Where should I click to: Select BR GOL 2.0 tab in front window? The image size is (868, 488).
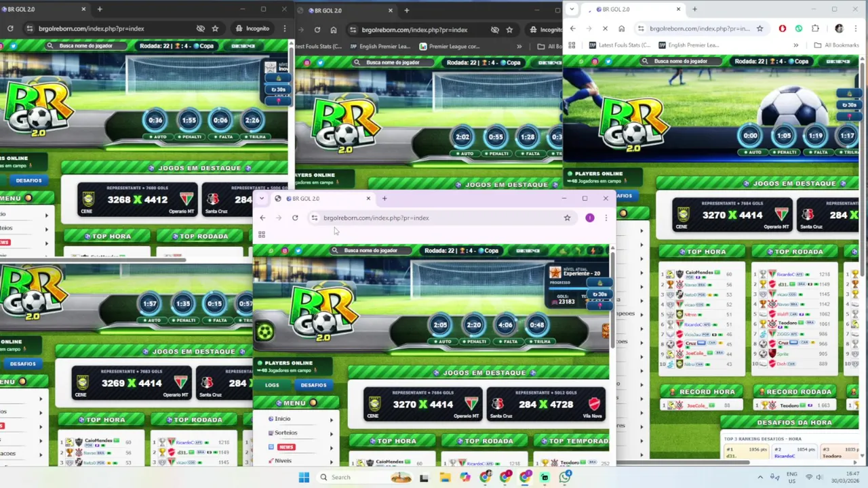(323, 199)
